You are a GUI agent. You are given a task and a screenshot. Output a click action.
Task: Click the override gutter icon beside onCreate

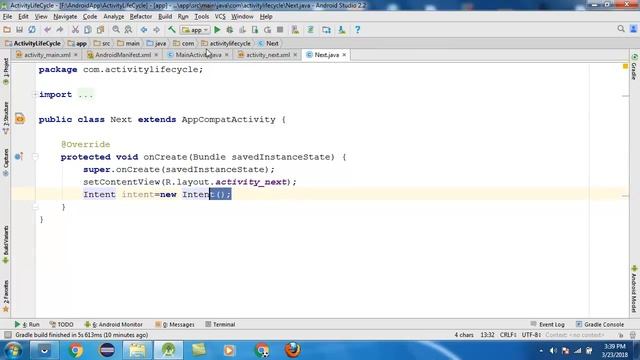click(x=18, y=157)
